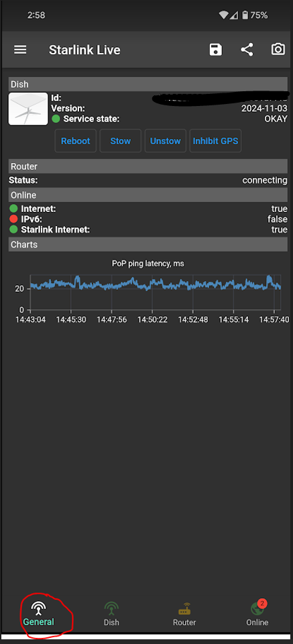293x644 pixels.
Task: Switch to the Router tab
Action: 184,614
